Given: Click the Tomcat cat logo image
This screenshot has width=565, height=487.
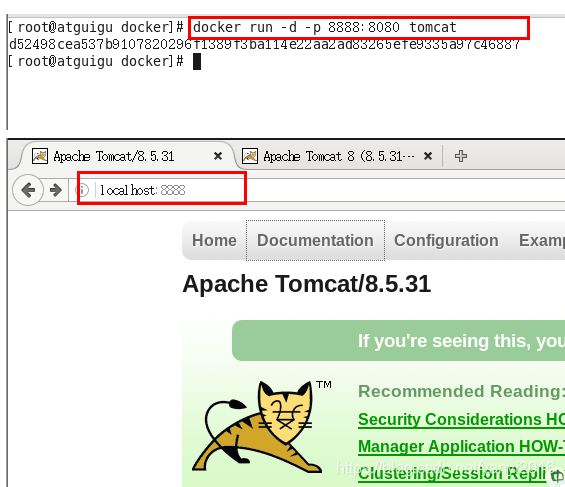Looking at the screenshot, I should pyautogui.click(x=261, y=427).
